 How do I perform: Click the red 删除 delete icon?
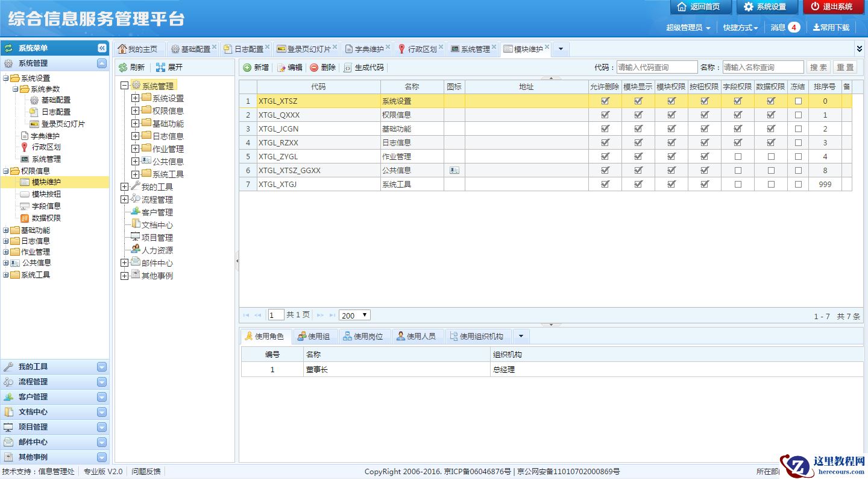click(314, 68)
